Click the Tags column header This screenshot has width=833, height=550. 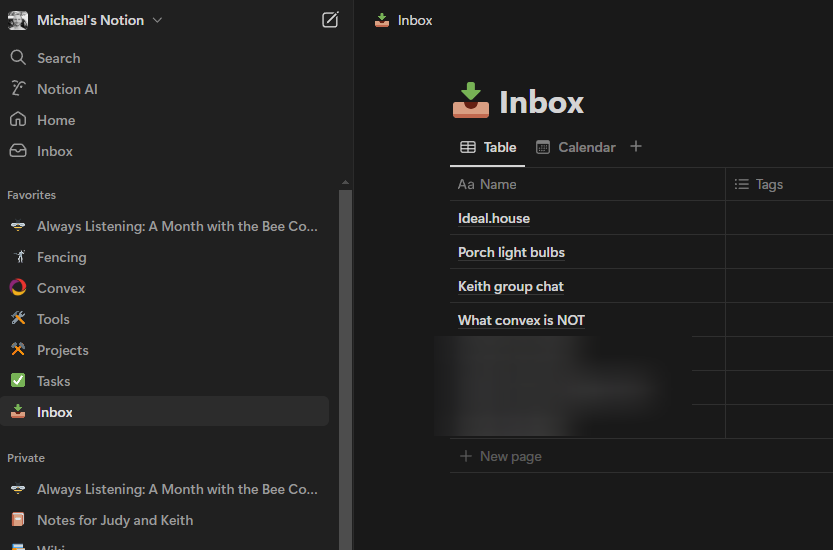[x=769, y=184]
